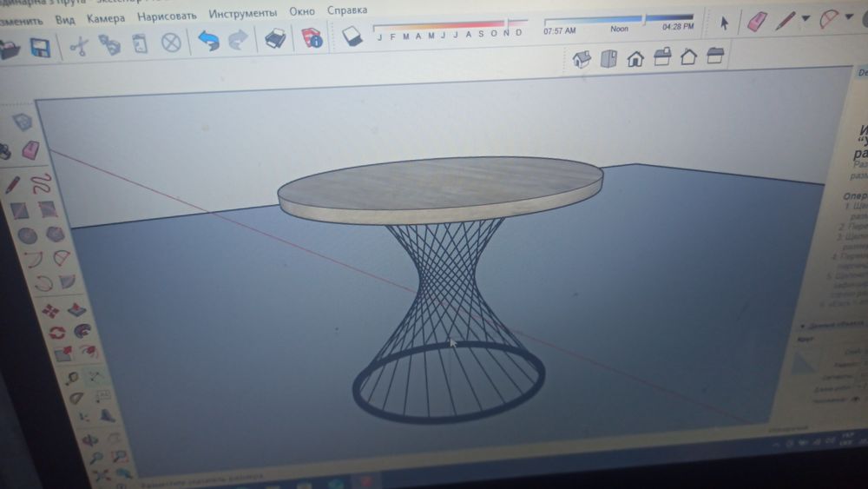The width and height of the screenshot is (868, 489).
Task: Adjust the month date shadow slider
Action: 450,23
